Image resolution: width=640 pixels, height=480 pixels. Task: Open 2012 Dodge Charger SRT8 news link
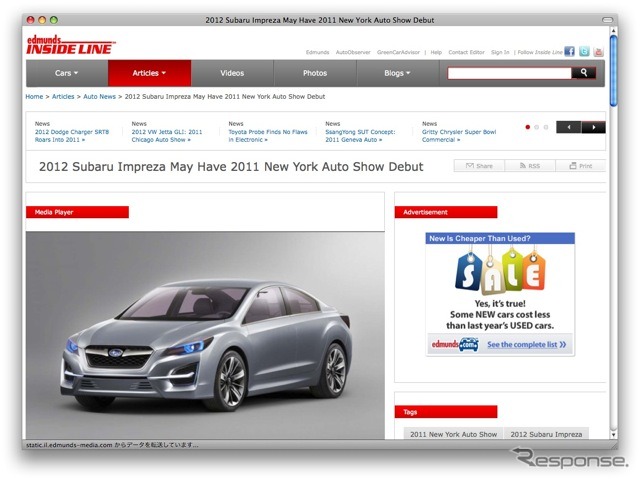coord(72,136)
